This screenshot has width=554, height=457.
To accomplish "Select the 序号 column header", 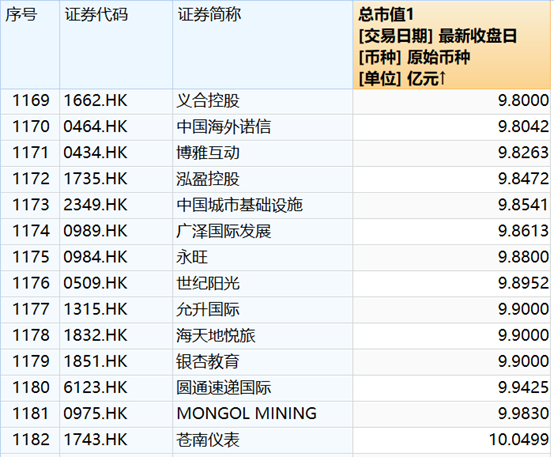I will (30, 45).
